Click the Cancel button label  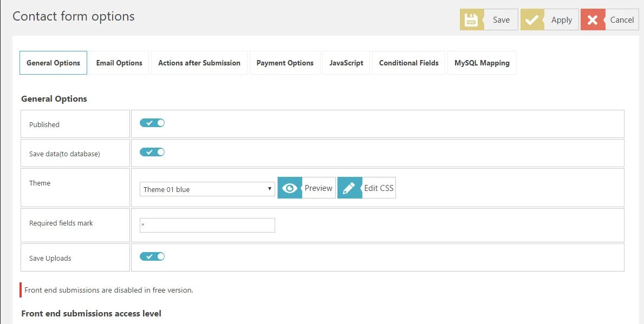coord(622,19)
